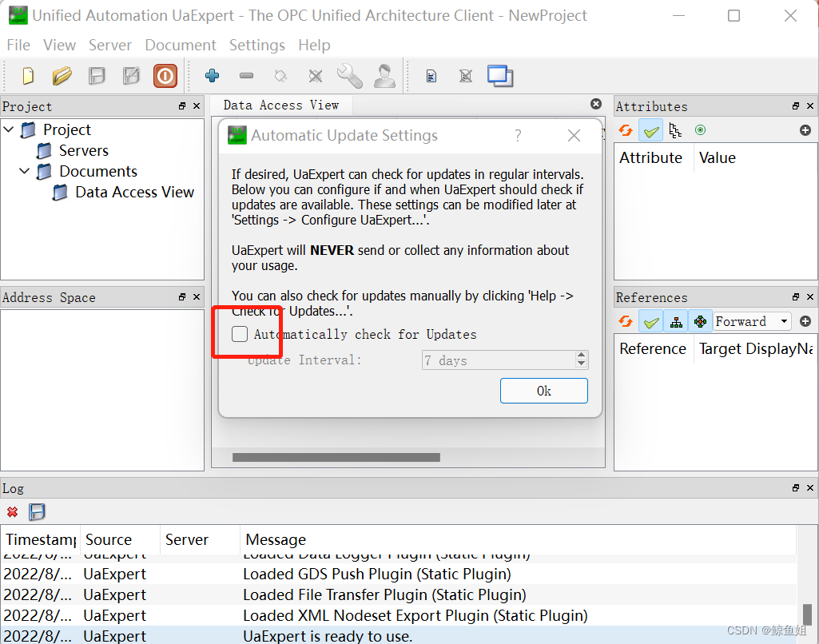This screenshot has height=644, width=819.
Task: Open the Forward direction dropdown
Action: pyautogui.click(x=752, y=321)
